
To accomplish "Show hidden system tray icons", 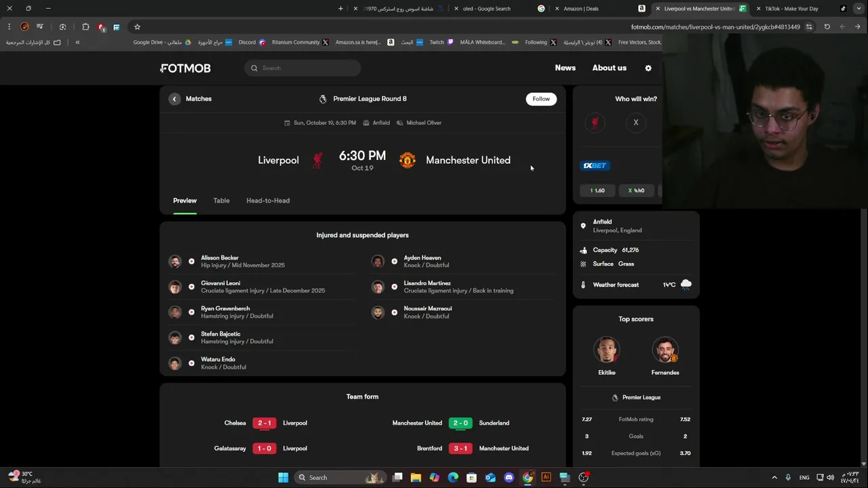I will click(774, 478).
